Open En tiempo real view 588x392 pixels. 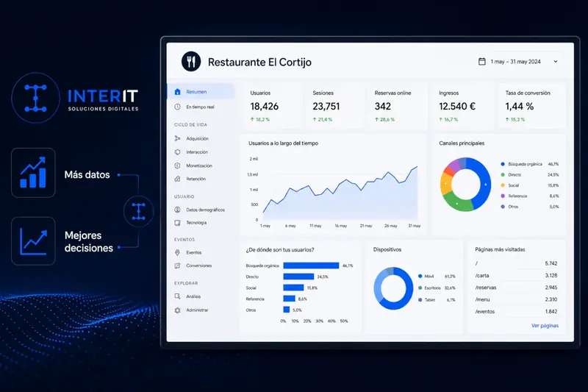(201, 107)
